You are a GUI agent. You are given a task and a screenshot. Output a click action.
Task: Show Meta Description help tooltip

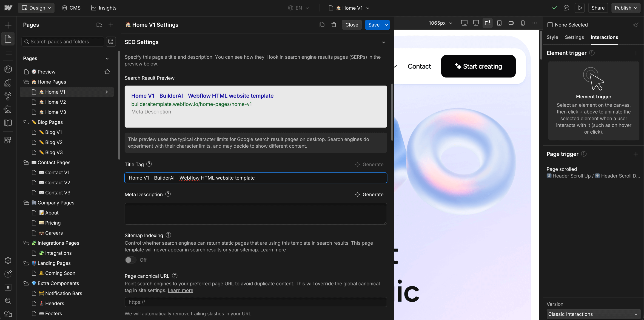click(x=168, y=194)
